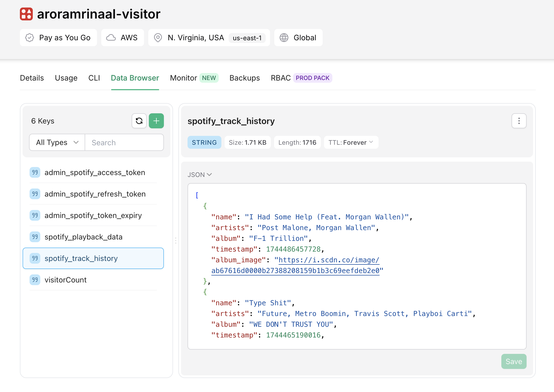Open the All Types filter dropdown
Screen dimensions: 554x392
coord(57,142)
